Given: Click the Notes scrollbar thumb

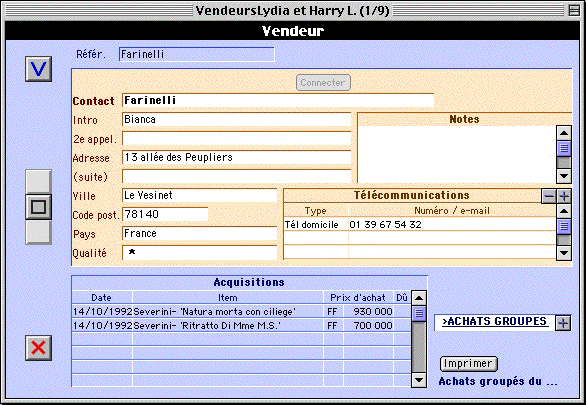Looking at the screenshot, I should pos(564,148).
